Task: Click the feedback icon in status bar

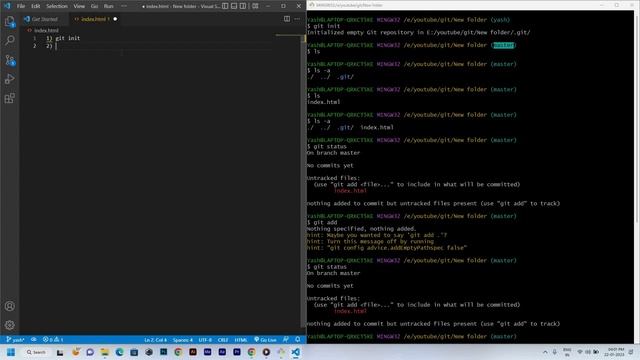Action: (x=286, y=340)
